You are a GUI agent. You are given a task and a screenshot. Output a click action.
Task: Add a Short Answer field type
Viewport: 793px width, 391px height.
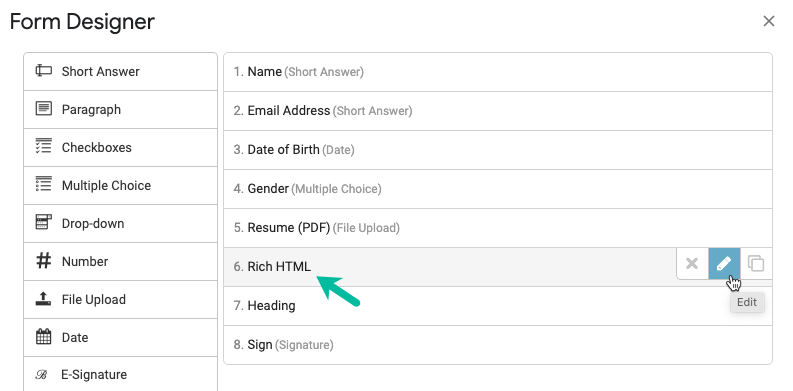120,71
